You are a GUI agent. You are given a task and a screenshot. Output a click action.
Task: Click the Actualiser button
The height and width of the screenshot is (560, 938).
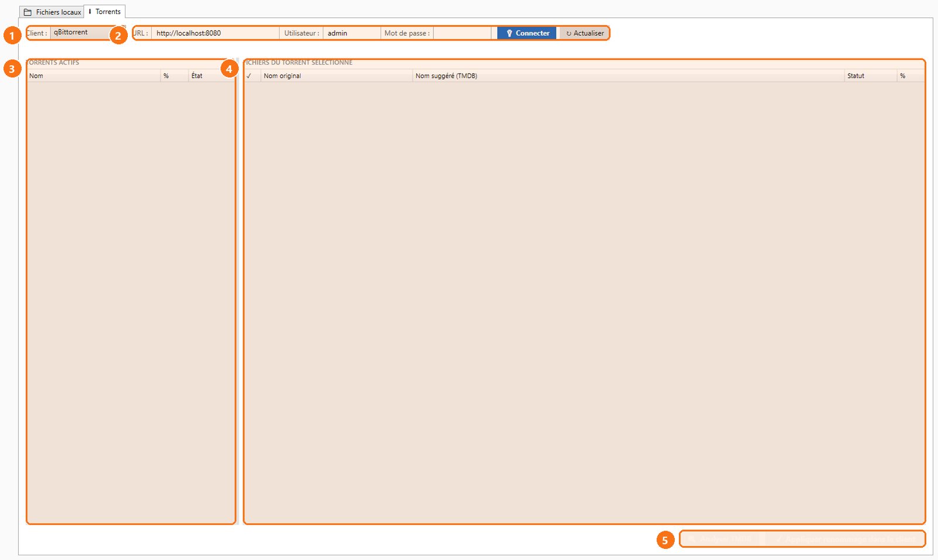pos(584,33)
